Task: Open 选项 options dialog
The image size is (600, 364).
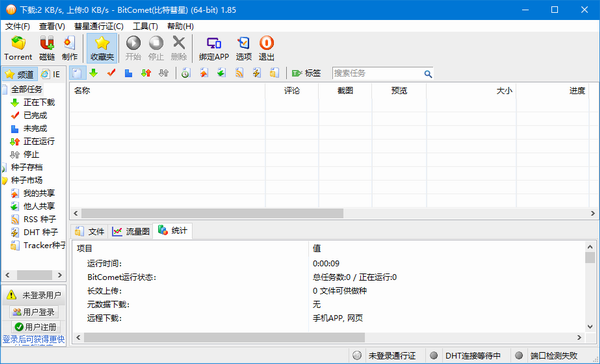Action: point(244,48)
